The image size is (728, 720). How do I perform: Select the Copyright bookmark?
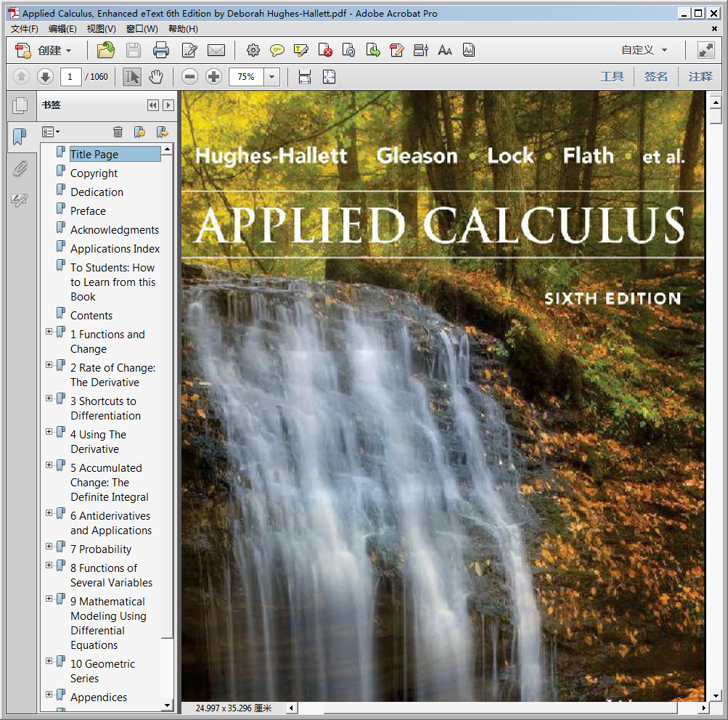94,173
